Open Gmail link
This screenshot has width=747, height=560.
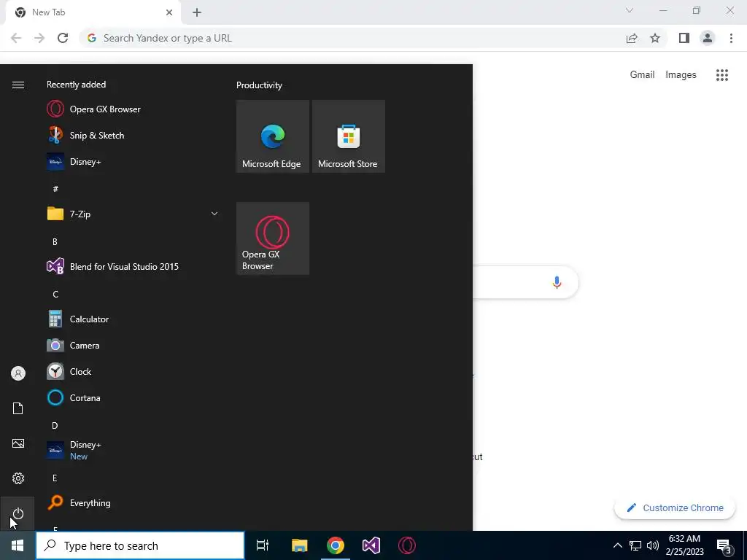[x=642, y=75]
